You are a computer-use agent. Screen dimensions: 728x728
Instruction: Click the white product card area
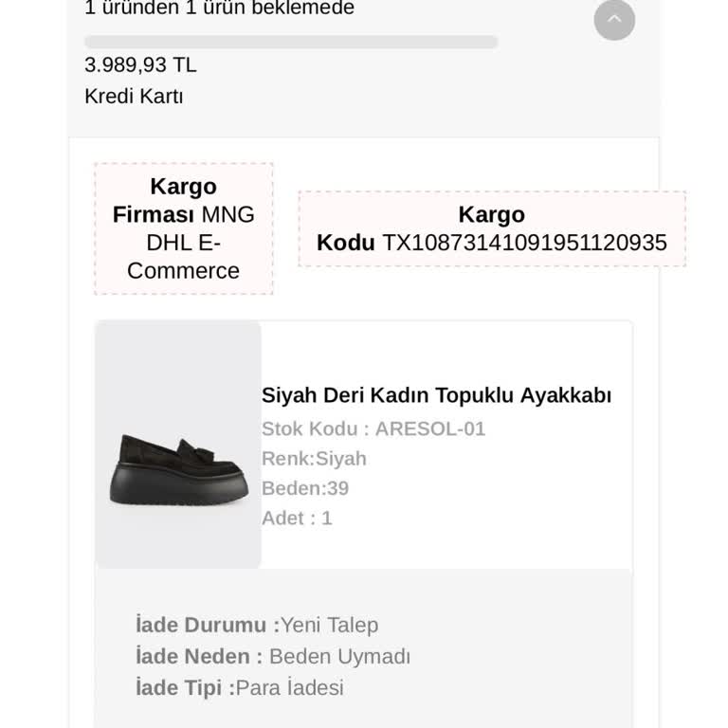point(531,540)
